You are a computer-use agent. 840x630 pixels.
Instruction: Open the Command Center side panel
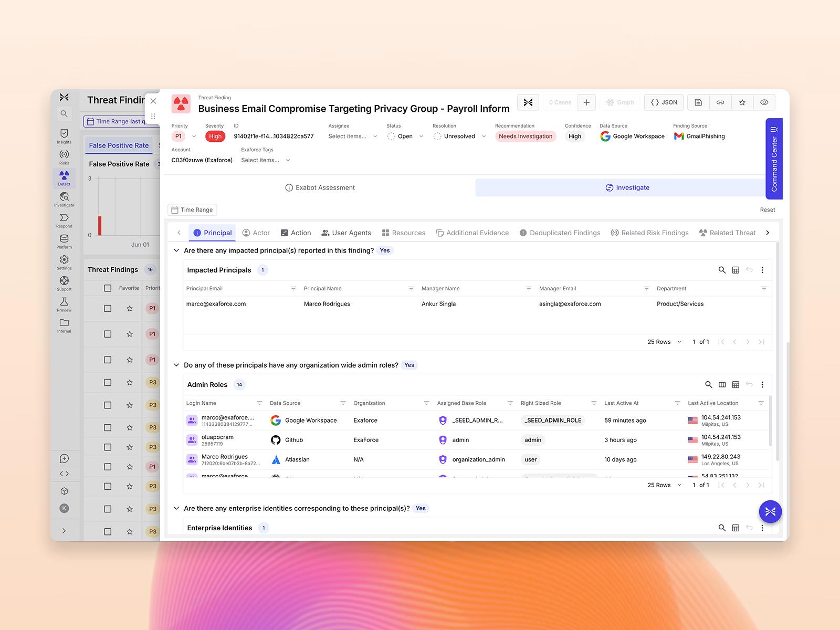point(774,159)
